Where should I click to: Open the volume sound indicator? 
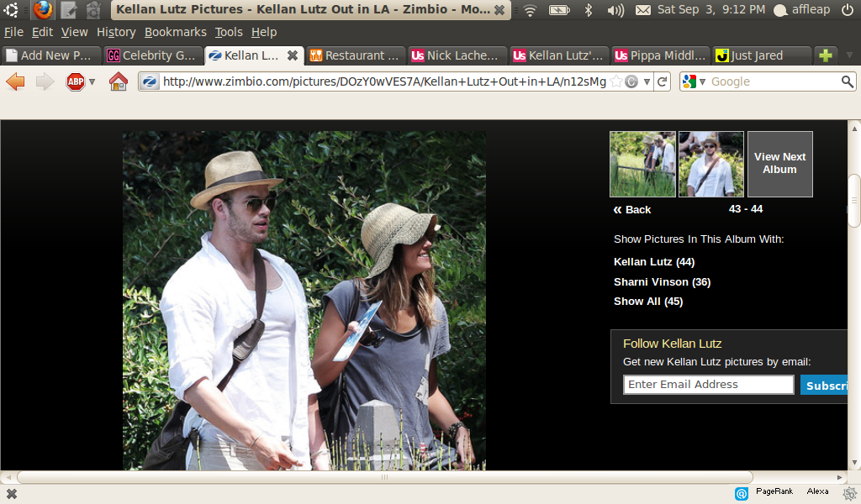coord(615,10)
